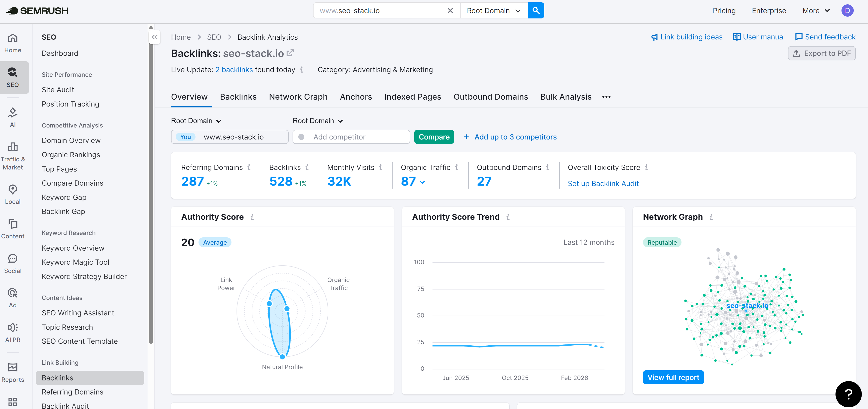The image size is (868, 409).
Task: Click the help question mark bubble
Action: [x=848, y=394]
